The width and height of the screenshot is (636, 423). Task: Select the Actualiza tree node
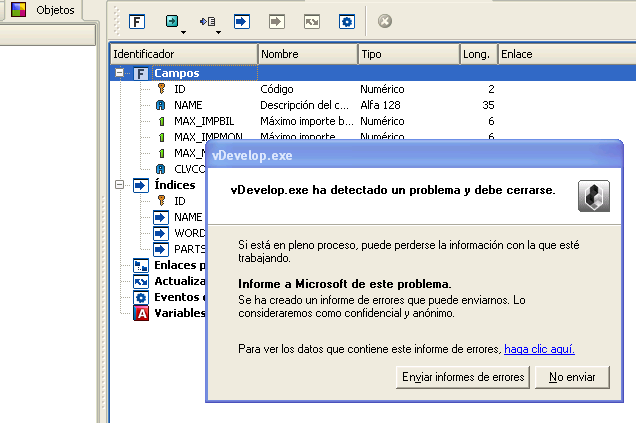click(180, 281)
